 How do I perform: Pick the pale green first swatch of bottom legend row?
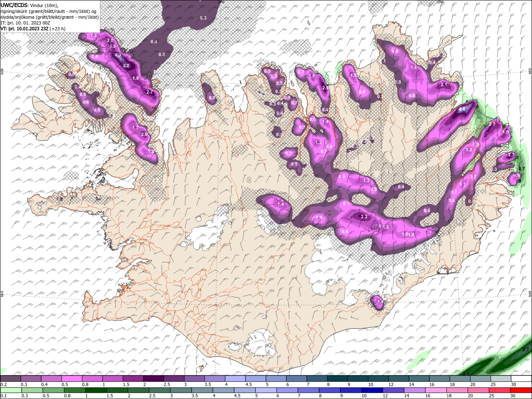[x=10, y=390]
